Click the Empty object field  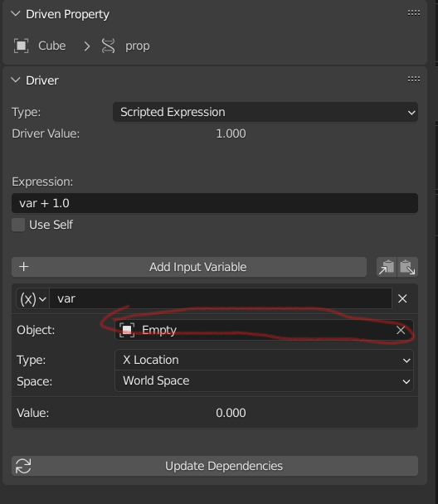point(264,330)
